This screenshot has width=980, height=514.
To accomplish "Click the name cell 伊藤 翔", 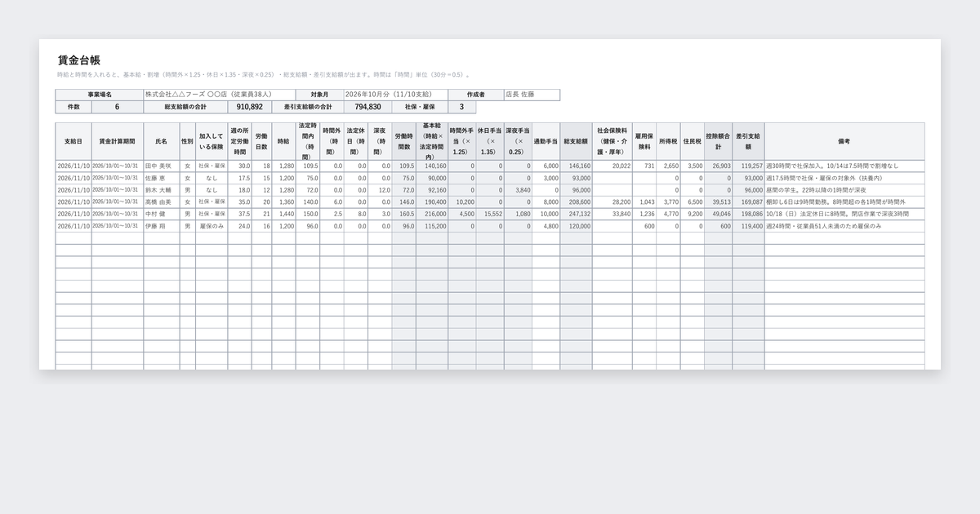I will pyautogui.click(x=162, y=226).
